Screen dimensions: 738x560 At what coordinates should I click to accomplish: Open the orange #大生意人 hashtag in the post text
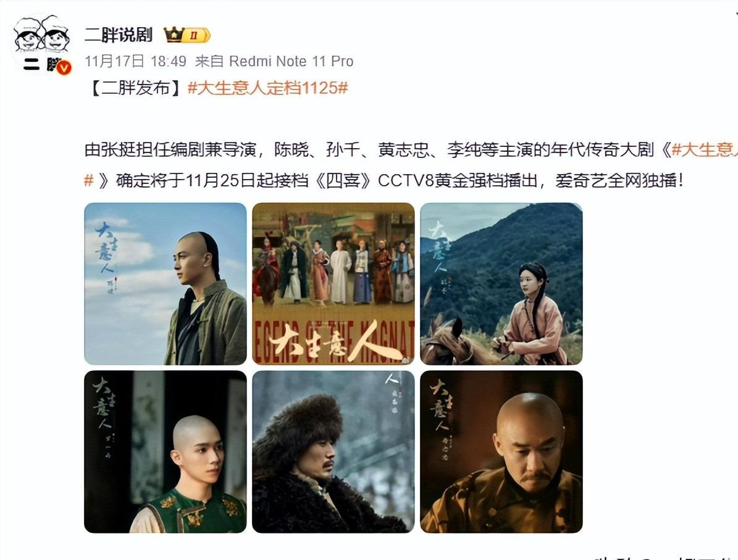point(705,149)
